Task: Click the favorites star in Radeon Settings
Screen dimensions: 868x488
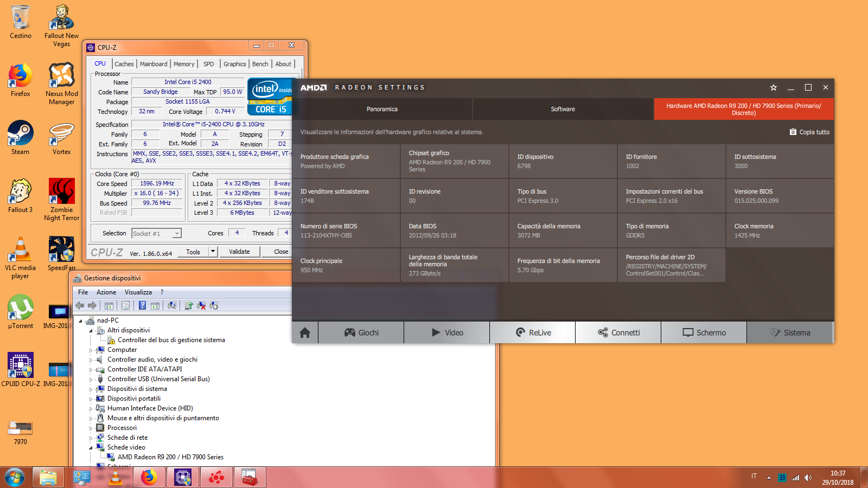Action: click(x=774, y=87)
